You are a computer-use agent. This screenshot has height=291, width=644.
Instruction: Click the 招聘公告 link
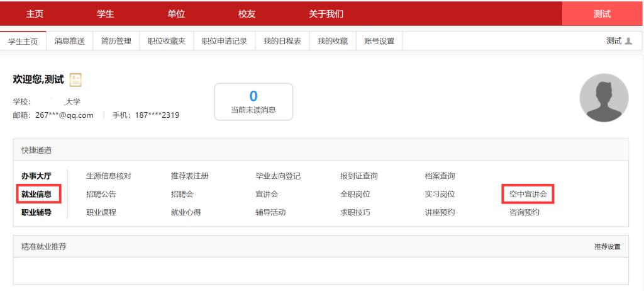(x=101, y=195)
